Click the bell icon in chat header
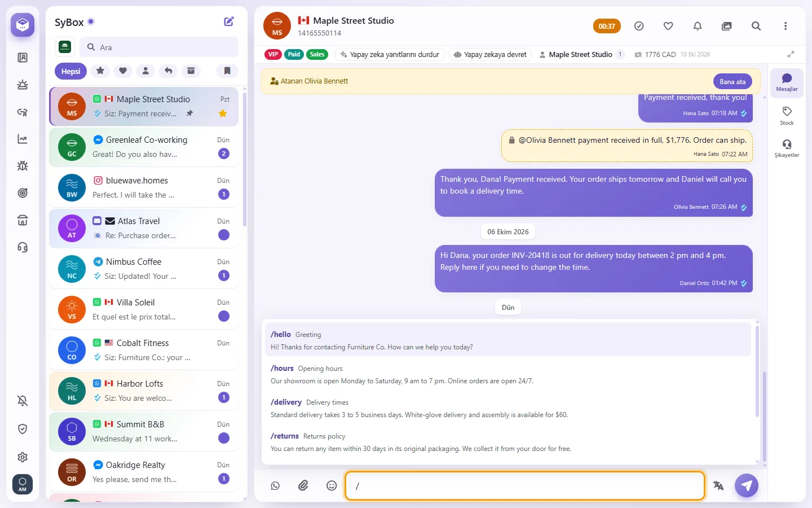812x508 pixels. pyautogui.click(x=698, y=26)
